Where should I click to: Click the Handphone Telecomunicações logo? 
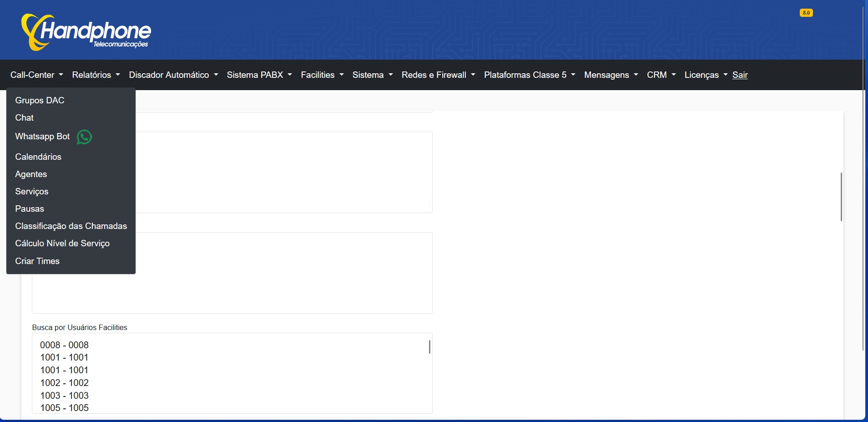tap(86, 32)
